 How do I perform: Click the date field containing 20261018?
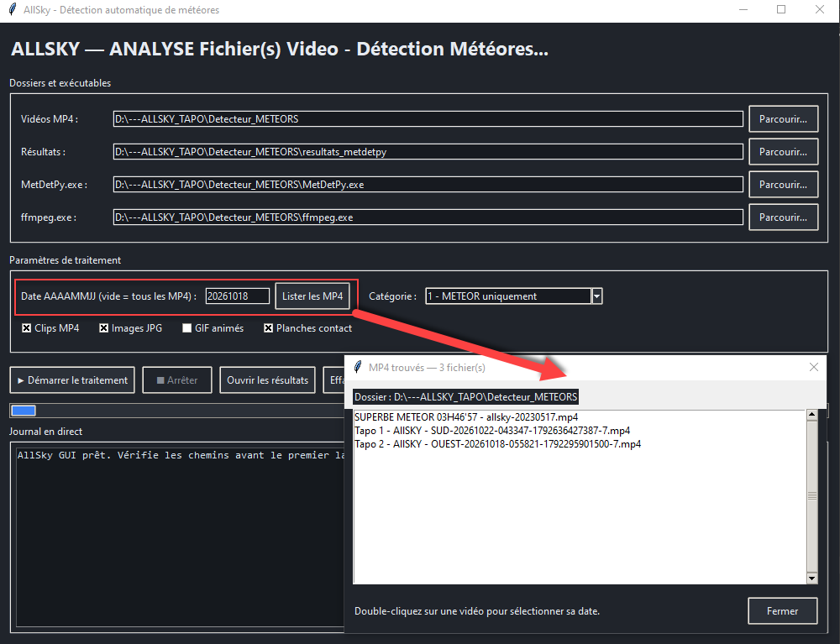click(238, 296)
